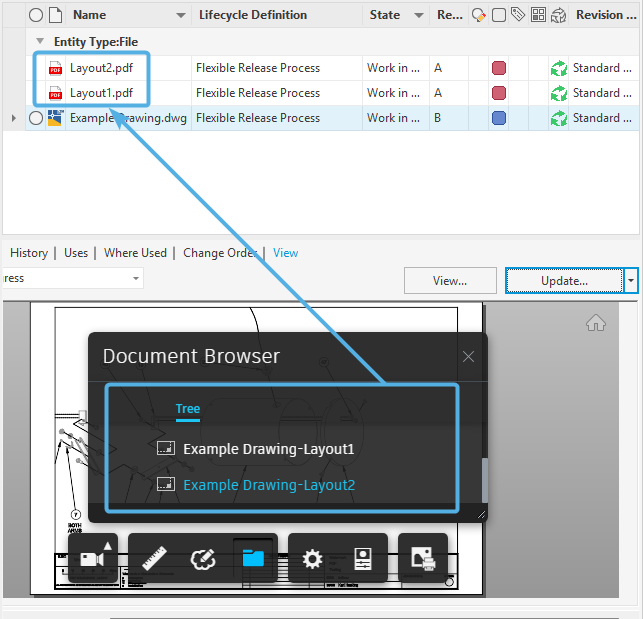Screen dimensions: 643x619
Task: Click revision B cell of Example Drawing.dwg
Action: point(449,118)
